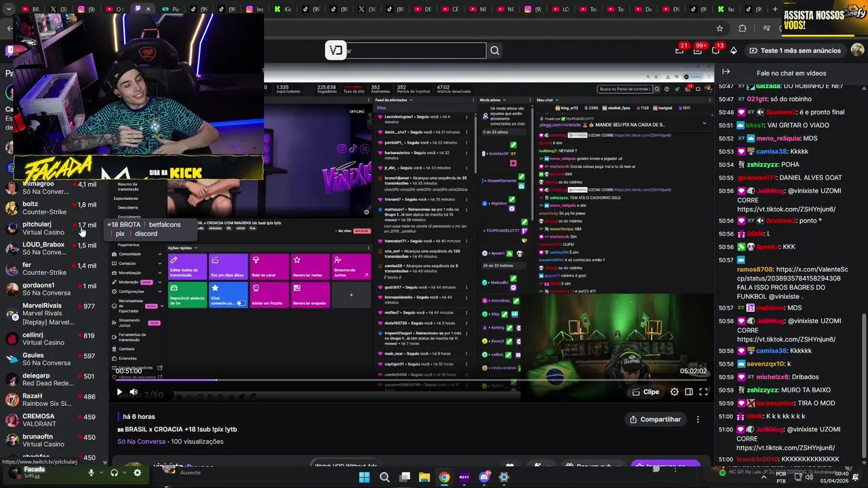
Task: Open Discord from the taskbar
Action: [484, 477]
